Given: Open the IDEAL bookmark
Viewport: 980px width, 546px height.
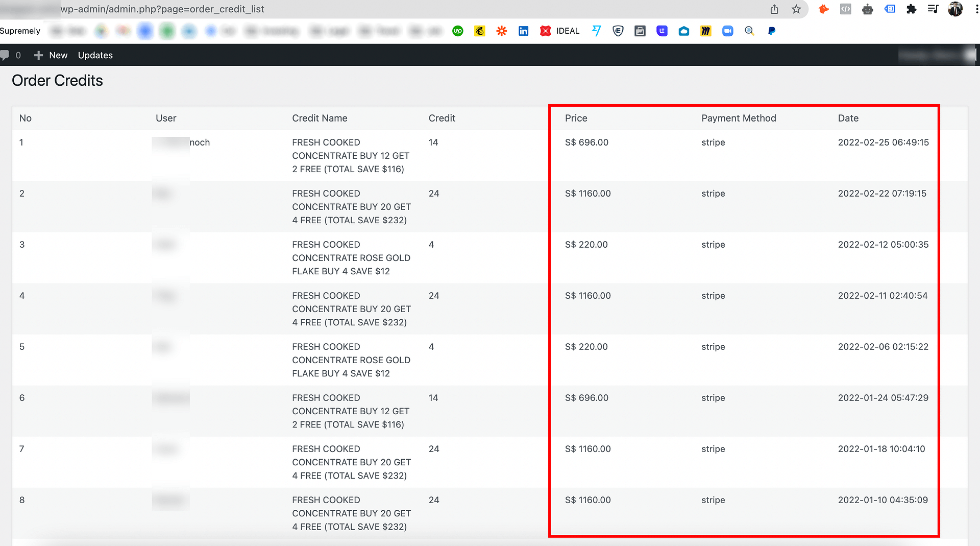Looking at the screenshot, I should [560, 31].
